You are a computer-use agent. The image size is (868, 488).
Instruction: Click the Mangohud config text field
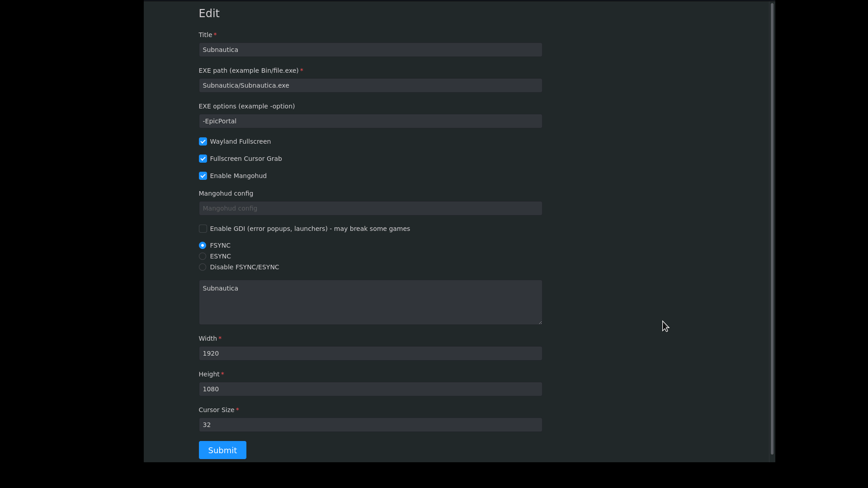pos(370,208)
